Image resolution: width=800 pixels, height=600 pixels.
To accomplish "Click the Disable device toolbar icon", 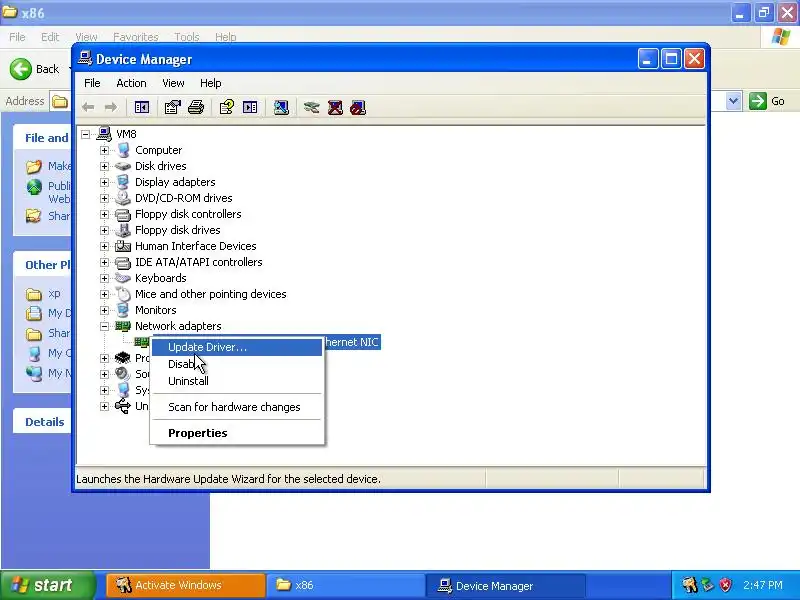I will tap(358, 107).
